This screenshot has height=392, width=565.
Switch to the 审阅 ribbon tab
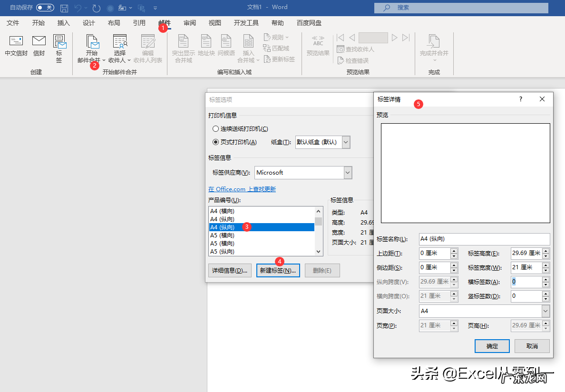coord(189,22)
